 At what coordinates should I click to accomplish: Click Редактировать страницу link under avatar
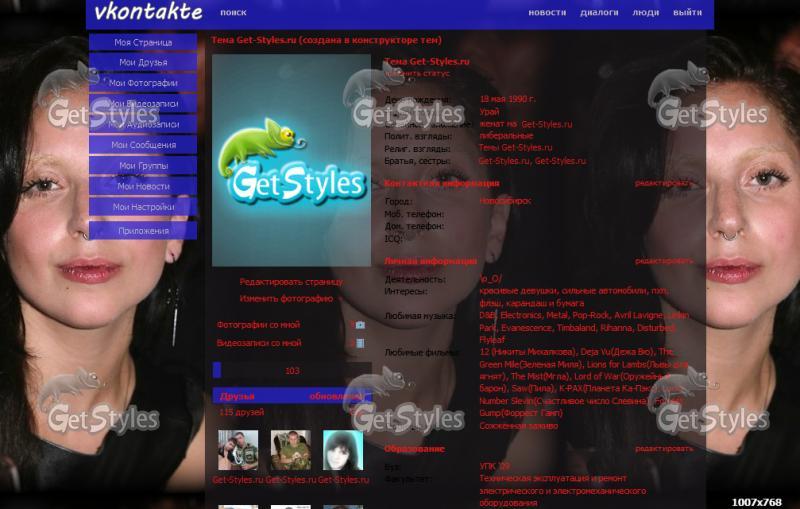(x=290, y=282)
